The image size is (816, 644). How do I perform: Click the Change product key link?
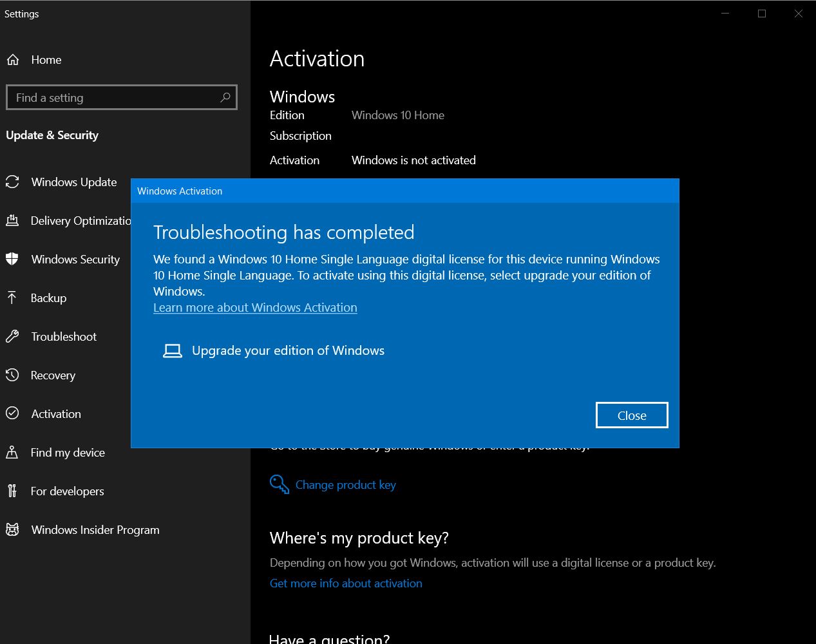pos(345,485)
